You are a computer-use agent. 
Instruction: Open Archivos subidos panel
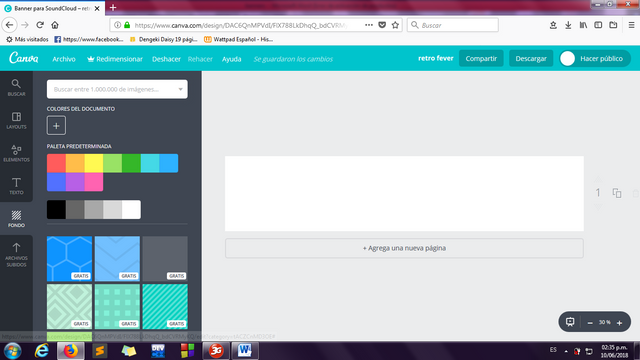pos(16,254)
